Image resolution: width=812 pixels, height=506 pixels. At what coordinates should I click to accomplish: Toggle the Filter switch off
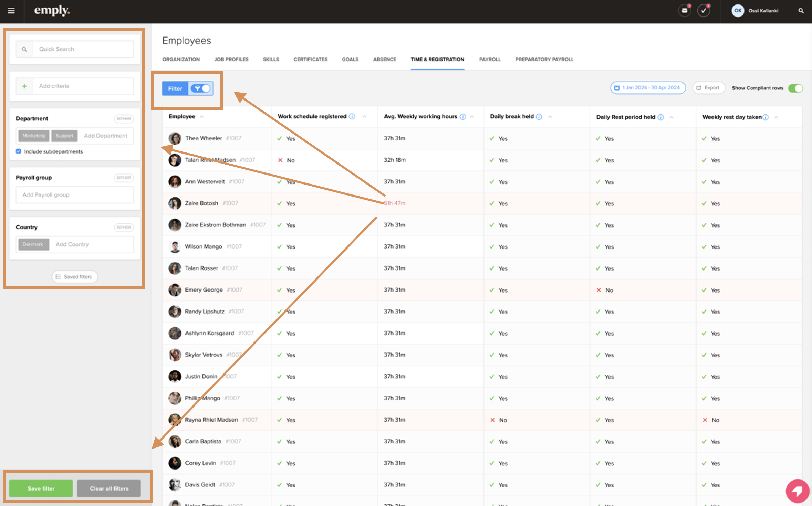(x=201, y=88)
